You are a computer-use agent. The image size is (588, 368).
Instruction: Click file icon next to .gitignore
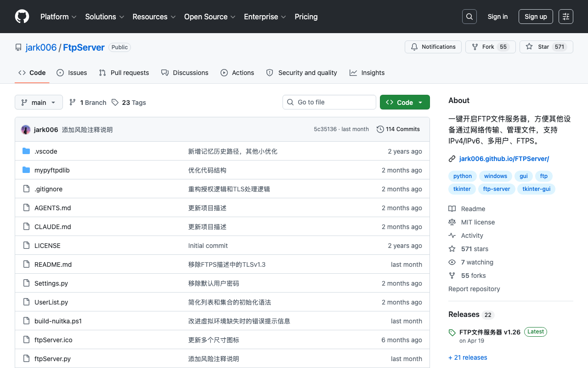(x=26, y=189)
